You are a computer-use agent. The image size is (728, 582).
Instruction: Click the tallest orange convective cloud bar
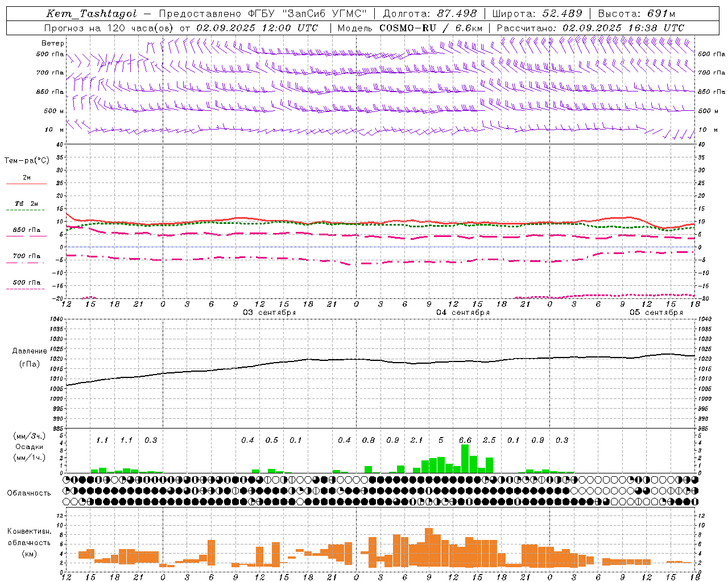[x=429, y=548]
